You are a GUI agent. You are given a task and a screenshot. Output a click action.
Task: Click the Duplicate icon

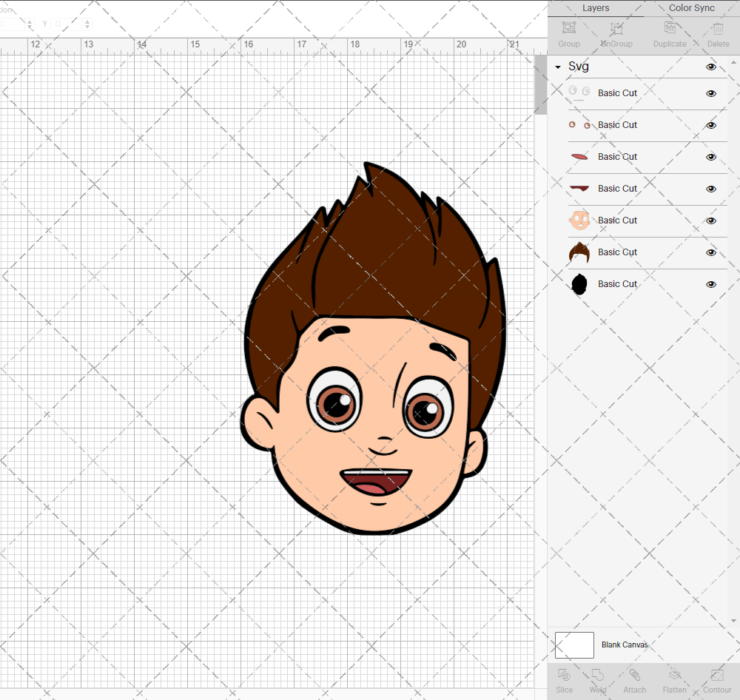coord(670,28)
